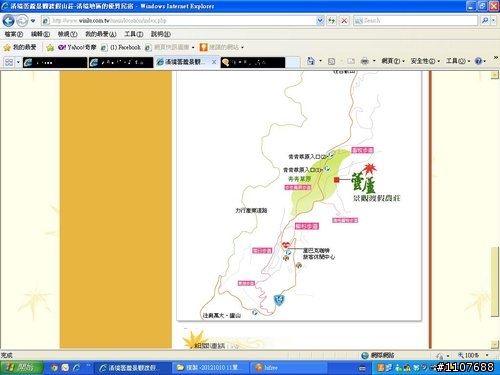Click the red heart icon on the map
The height and width of the screenshot is (375, 500).
285,245
